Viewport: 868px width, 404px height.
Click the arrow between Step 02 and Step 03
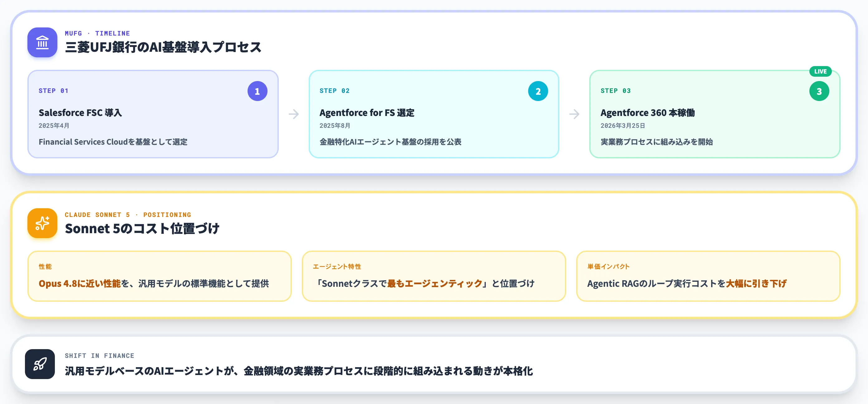pos(574,114)
